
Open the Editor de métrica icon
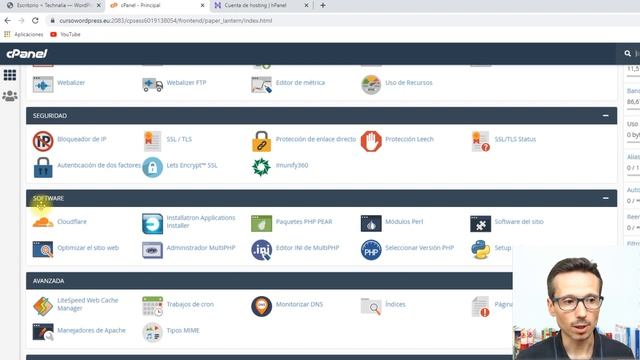tap(262, 84)
